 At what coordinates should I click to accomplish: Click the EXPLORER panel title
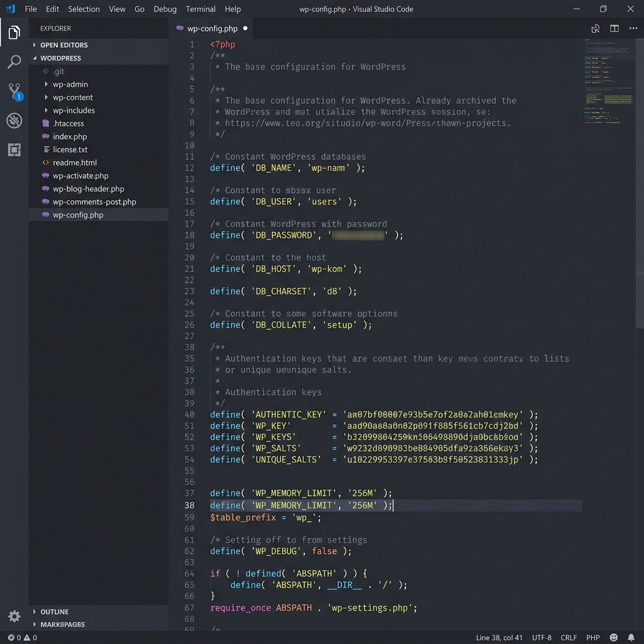pos(55,28)
